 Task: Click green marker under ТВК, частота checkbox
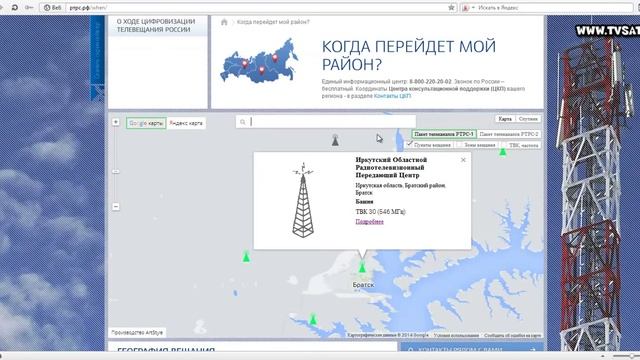coord(503,152)
